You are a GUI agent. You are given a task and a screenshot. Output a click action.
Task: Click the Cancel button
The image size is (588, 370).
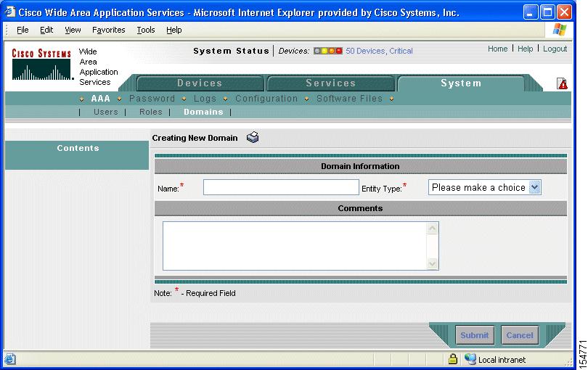520,334
